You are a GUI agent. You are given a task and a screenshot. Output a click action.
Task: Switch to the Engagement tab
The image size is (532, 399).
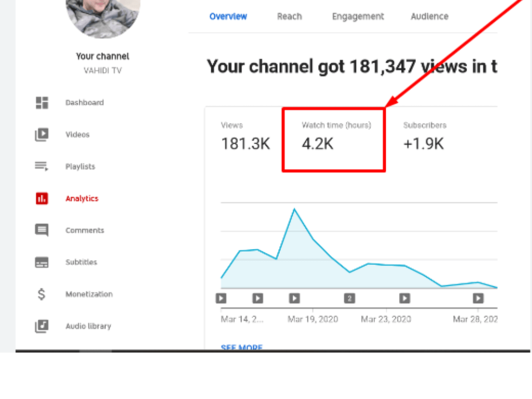[x=358, y=16]
